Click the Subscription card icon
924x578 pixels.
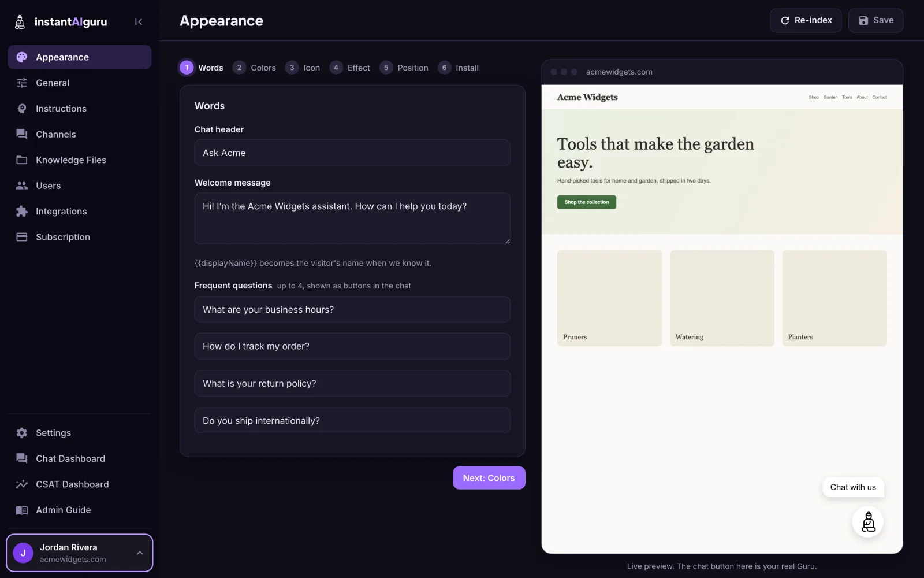tap(22, 237)
